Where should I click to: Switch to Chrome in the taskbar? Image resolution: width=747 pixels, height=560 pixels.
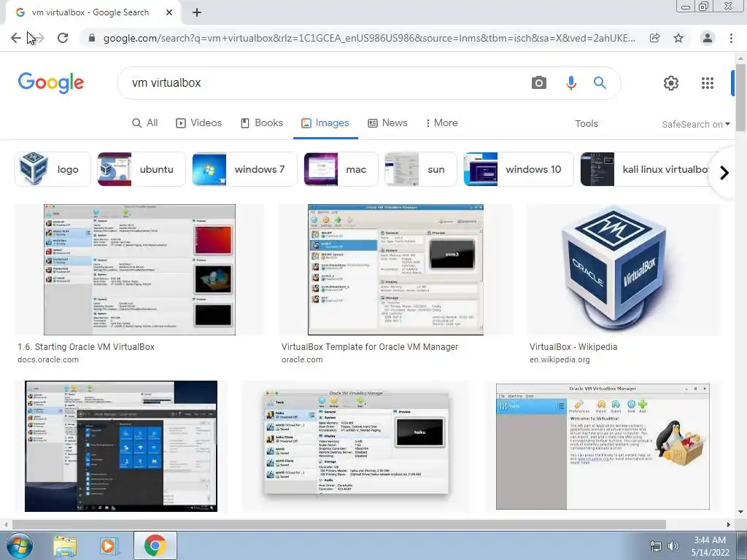click(x=155, y=545)
